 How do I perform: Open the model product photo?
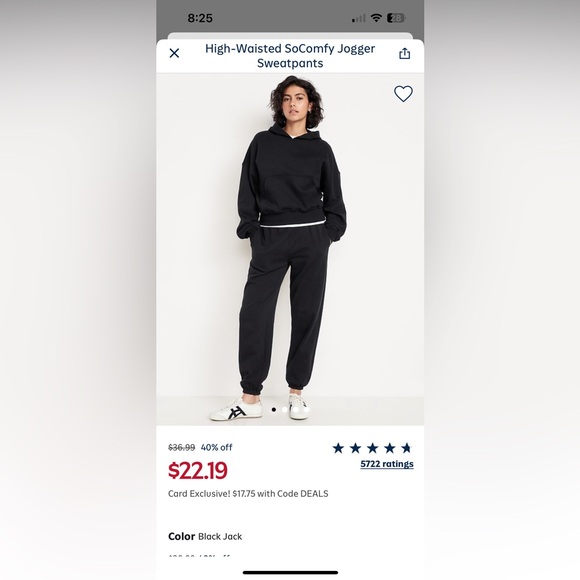290,249
